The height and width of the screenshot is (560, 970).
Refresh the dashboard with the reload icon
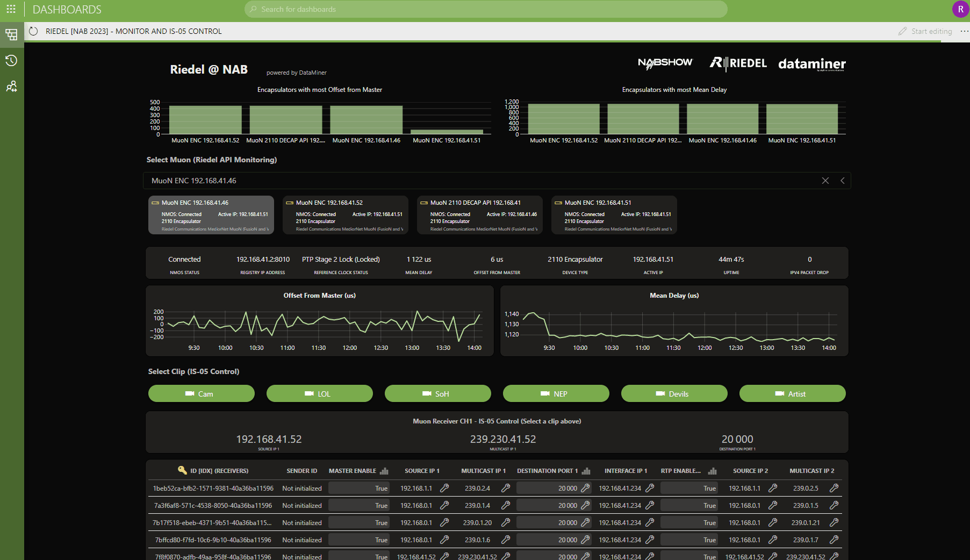point(33,31)
